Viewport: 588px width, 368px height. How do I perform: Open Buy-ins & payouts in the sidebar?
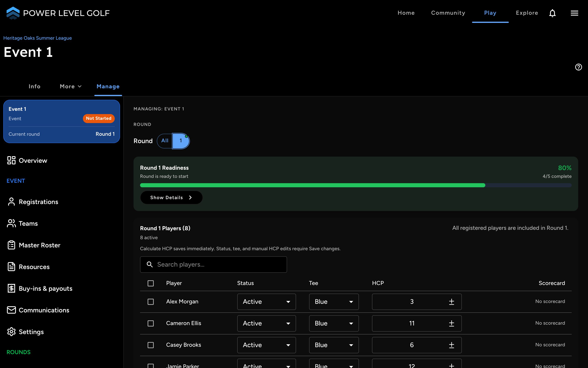click(x=40, y=288)
